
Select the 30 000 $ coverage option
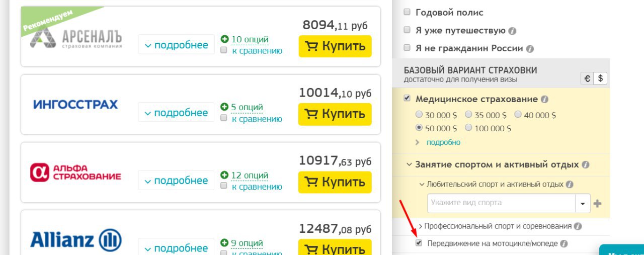click(419, 115)
